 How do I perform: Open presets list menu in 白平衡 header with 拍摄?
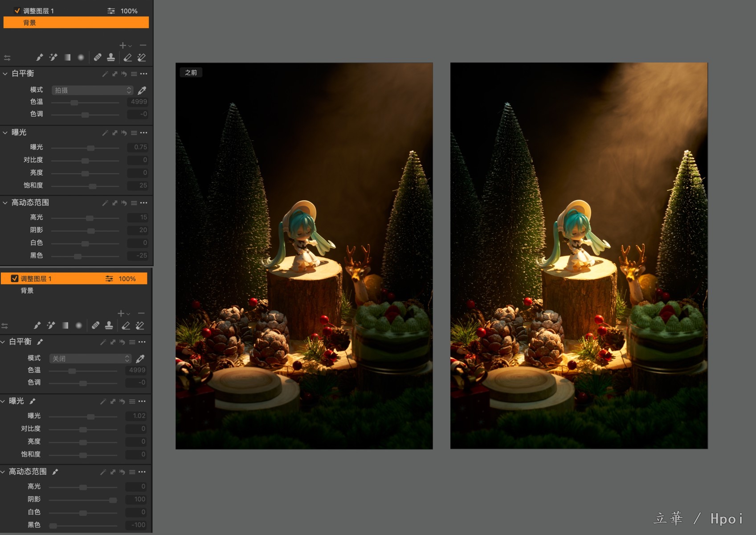(134, 74)
